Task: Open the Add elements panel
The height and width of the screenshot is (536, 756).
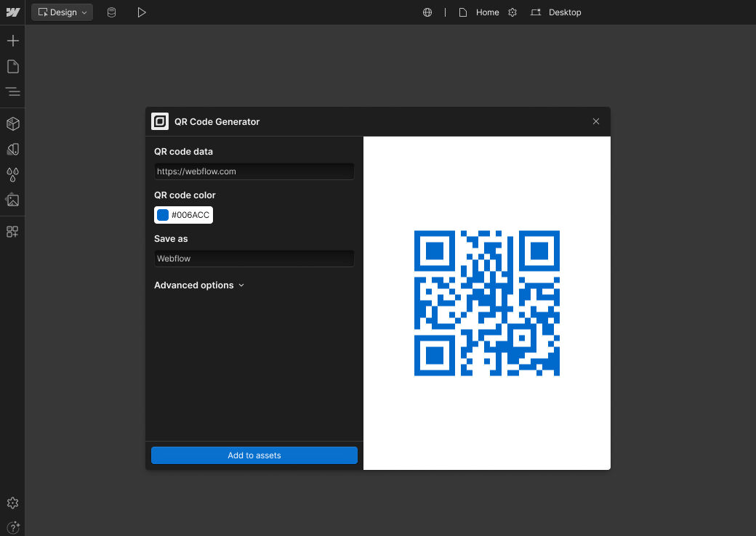Action: tap(13, 41)
